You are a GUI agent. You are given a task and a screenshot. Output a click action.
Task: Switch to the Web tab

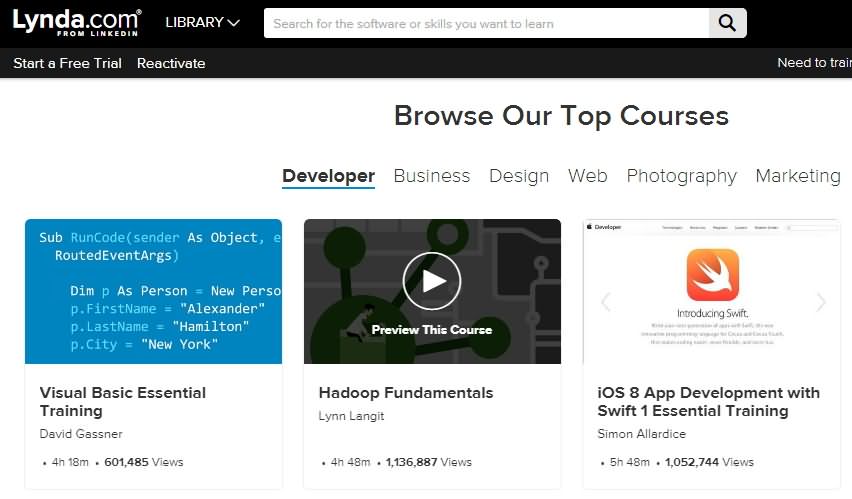pos(587,176)
